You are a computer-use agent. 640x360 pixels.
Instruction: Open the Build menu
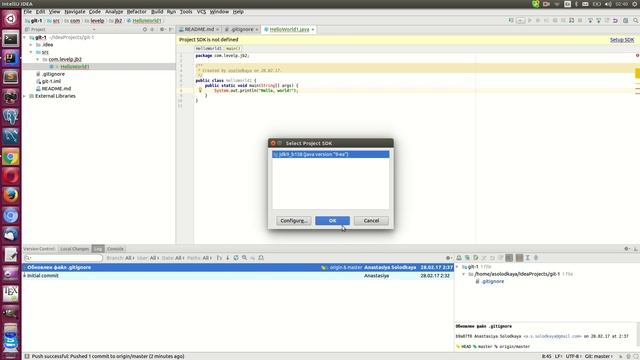coord(157,12)
